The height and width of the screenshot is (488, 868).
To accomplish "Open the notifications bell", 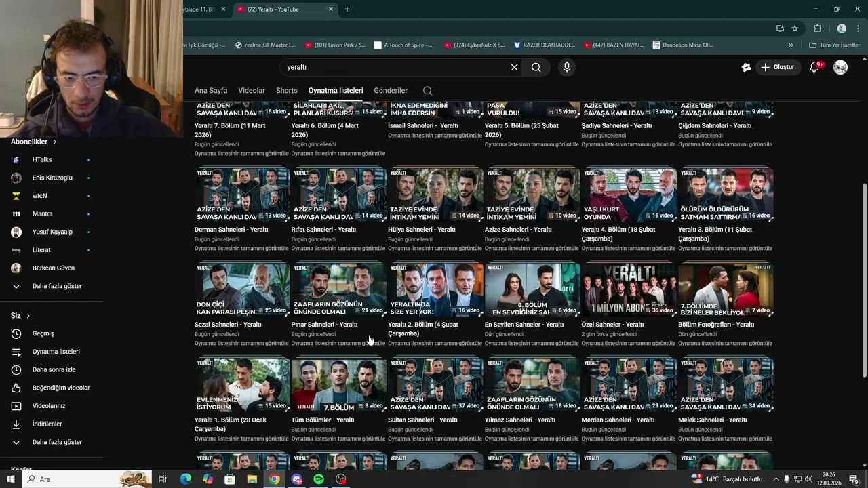I will click(x=815, y=67).
